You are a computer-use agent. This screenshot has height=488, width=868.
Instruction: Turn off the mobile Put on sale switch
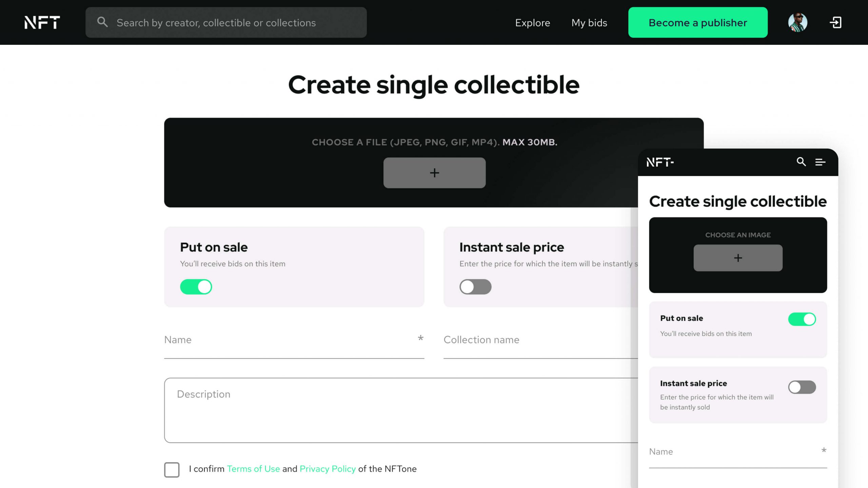tap(802, 319)
